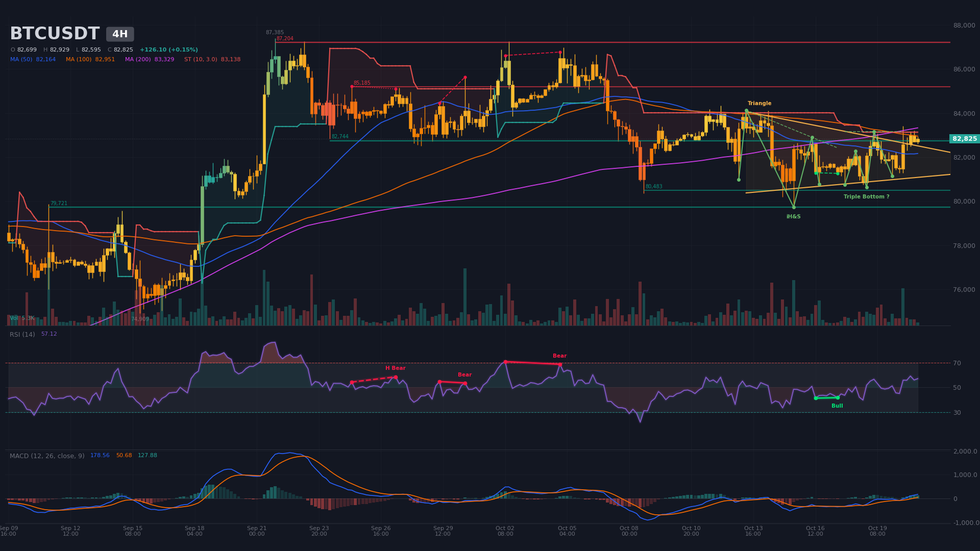This screenshot has height=551, width=980.
Task: Click the Sep 15 08:00 time label
Action: 133,531
